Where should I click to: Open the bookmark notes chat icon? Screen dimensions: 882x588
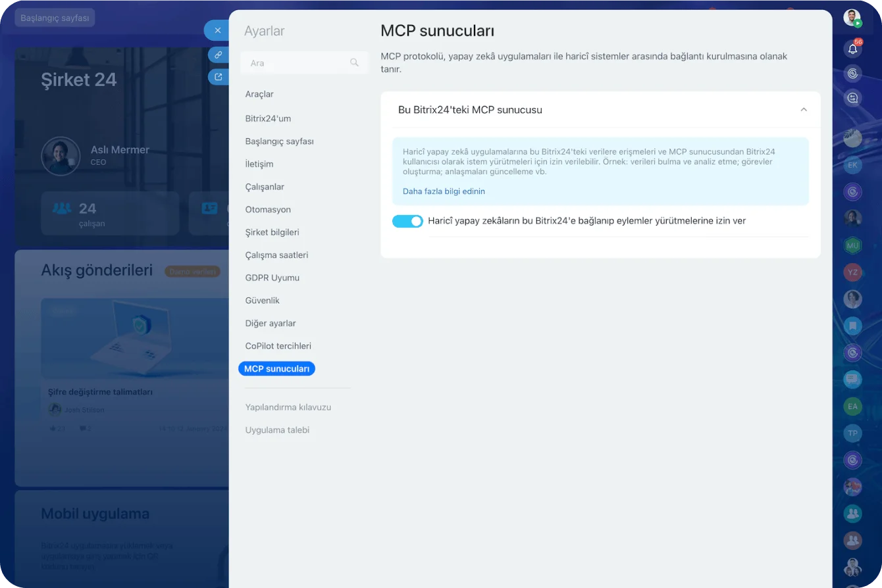(x=853, y=326)
